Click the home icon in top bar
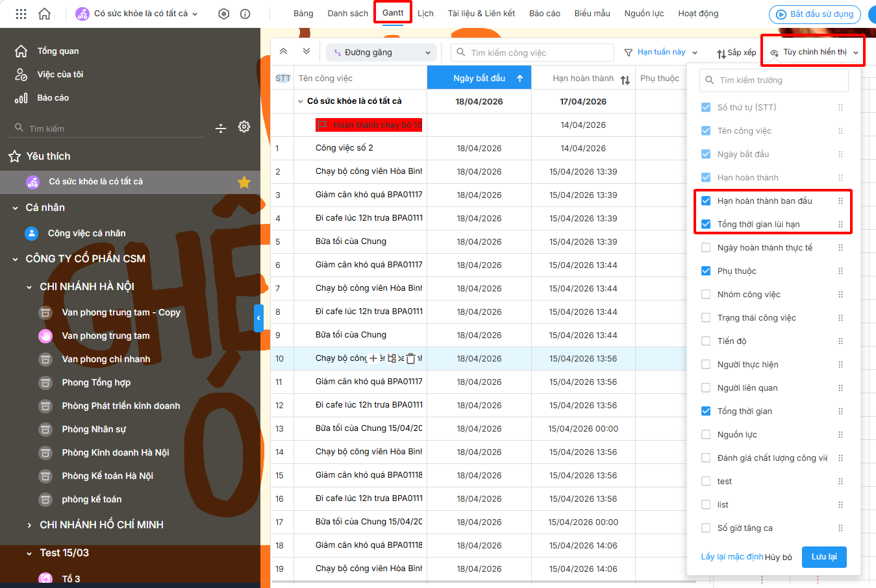The height and width of the screenshot is (588, 876). tap(45, 14)
